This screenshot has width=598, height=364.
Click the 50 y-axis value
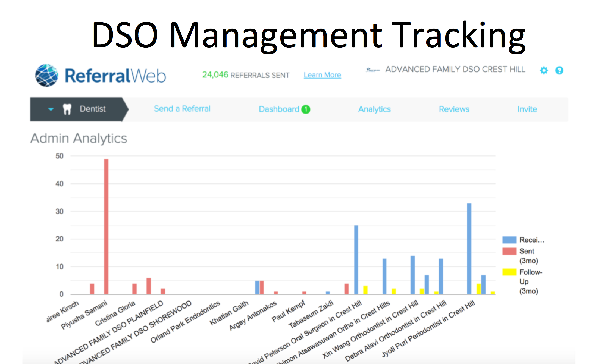(x=60, y=156)
